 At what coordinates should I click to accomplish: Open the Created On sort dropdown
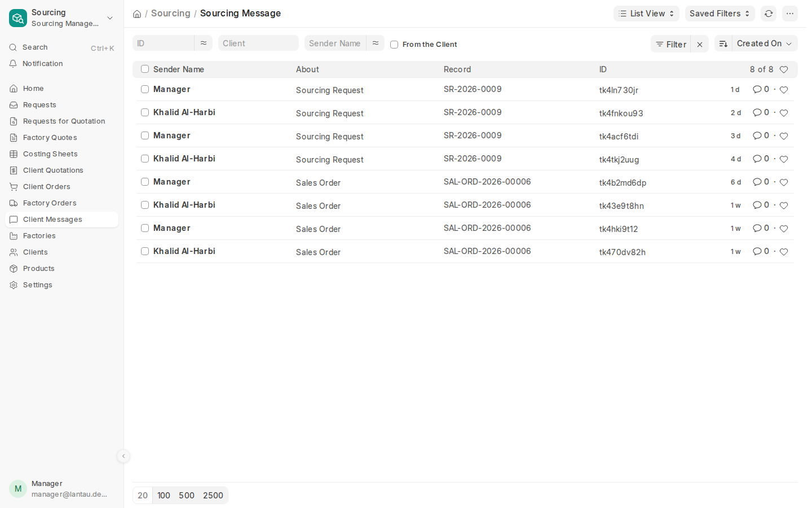765,44
